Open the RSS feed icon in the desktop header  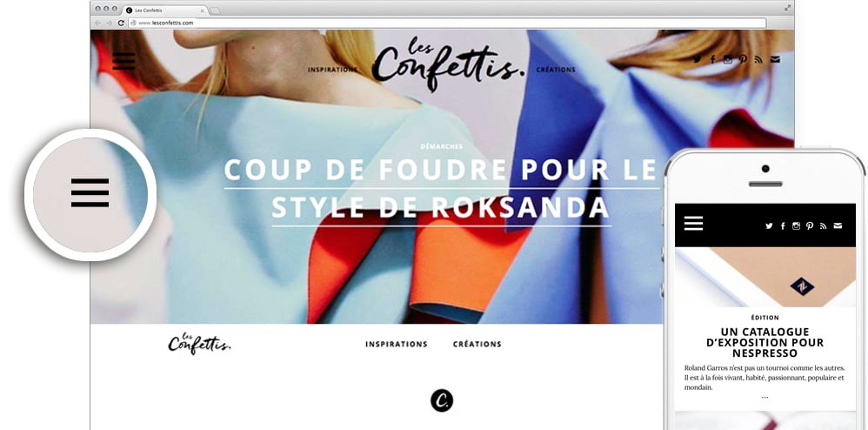pyautogui.click(x=758, y=59)
